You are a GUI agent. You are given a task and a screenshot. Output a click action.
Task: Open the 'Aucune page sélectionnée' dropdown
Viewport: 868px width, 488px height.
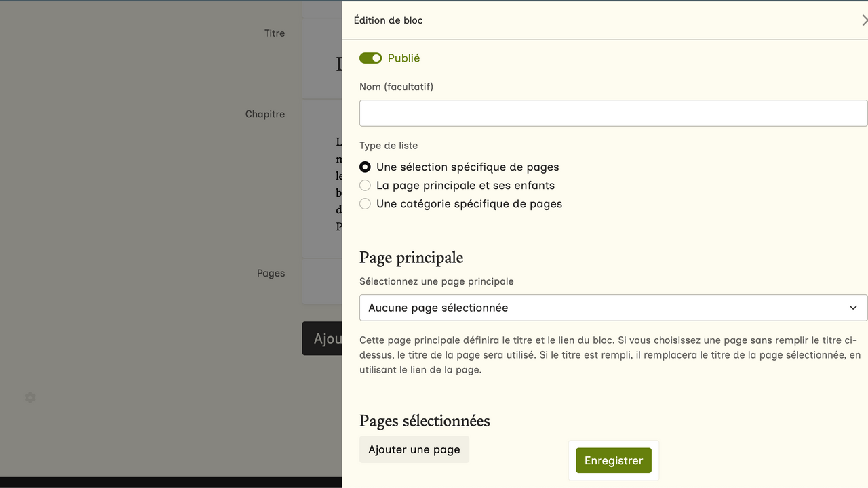pos(612,308)
